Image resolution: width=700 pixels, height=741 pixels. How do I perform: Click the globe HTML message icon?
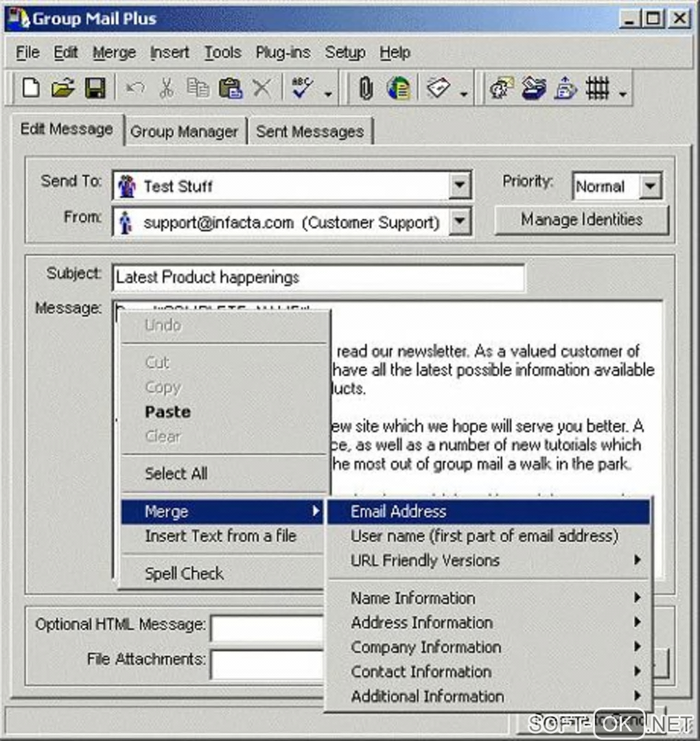click(399, 88)
